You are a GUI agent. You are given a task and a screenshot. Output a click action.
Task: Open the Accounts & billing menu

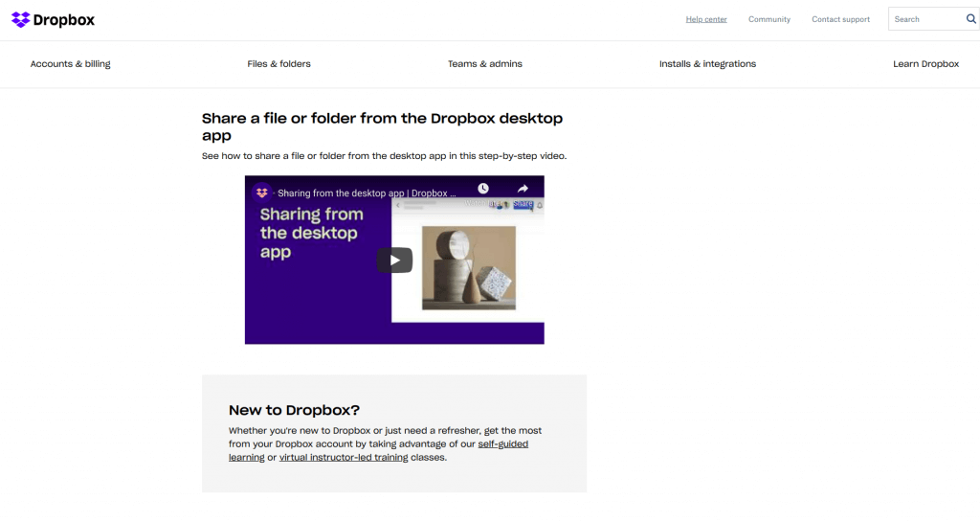point(70,64)
